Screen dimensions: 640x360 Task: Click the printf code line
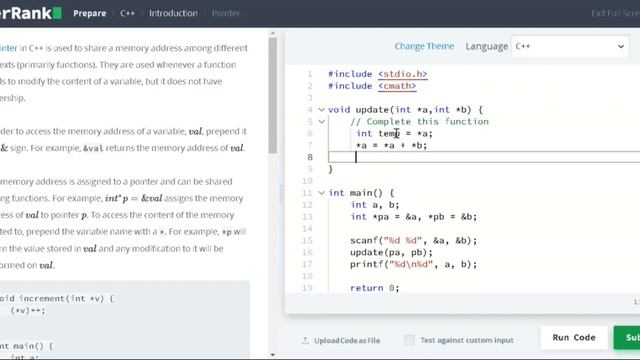pos(413,264)
